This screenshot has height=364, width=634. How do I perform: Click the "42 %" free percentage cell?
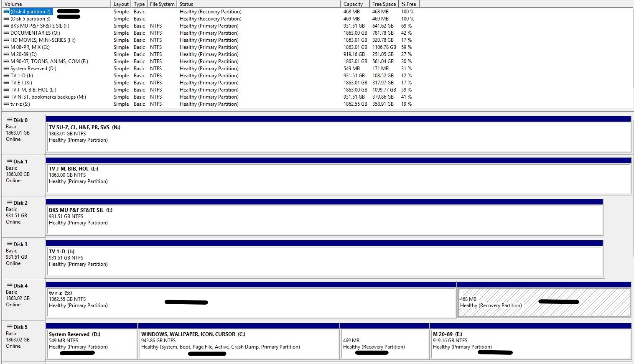[406, 33]
